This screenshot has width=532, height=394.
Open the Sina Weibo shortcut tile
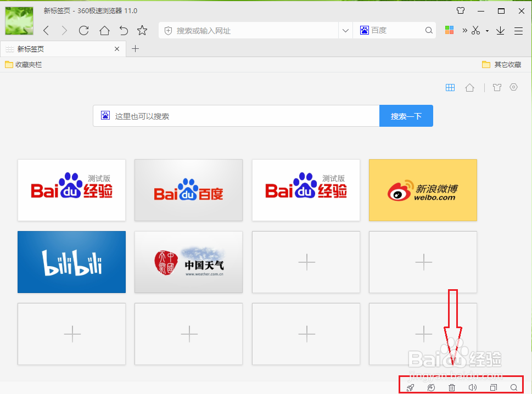(x=423, y=190)
